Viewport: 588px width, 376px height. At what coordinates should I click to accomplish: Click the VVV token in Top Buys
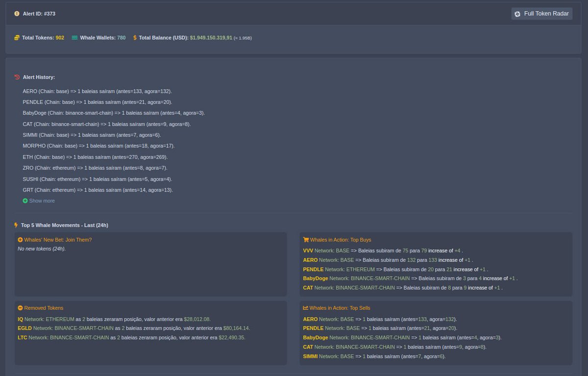click(x=308, y=251)
